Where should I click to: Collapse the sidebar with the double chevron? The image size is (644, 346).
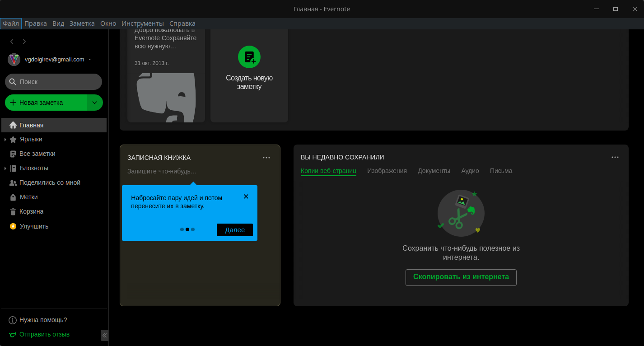(104, 335)
